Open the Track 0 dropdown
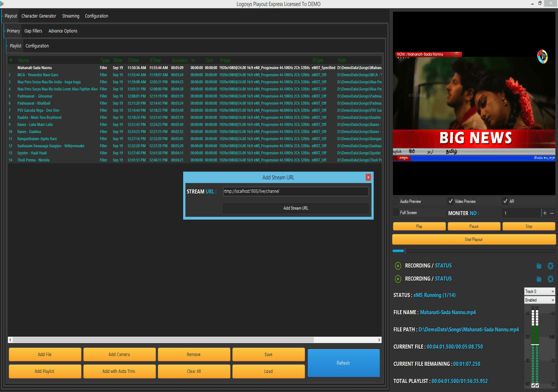 (x=539, y=291)
